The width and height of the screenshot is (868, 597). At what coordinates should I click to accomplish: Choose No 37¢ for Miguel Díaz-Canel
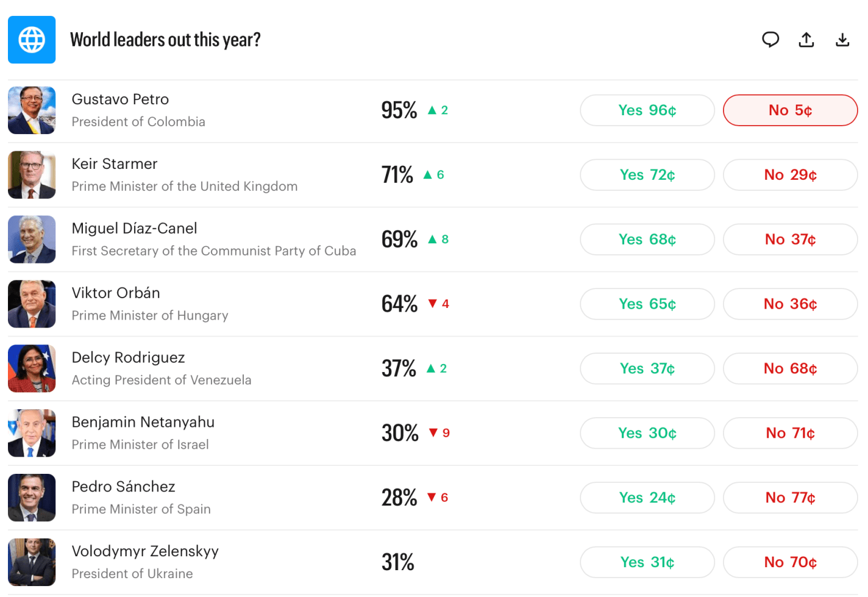tap(790, 240)
